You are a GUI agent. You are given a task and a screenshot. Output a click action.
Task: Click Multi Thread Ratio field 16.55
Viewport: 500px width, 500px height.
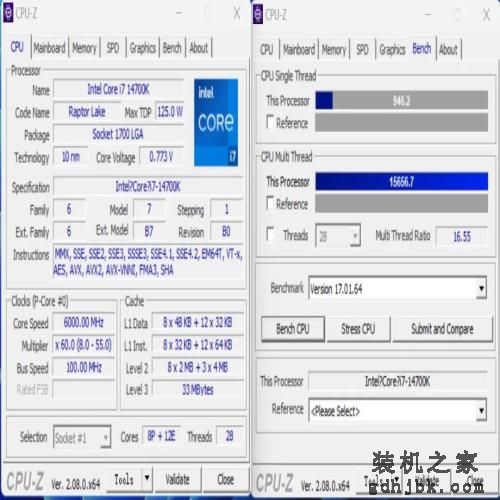point(462,236)
